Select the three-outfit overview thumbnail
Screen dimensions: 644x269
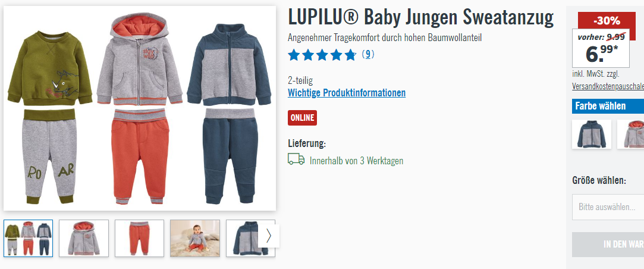click(29, 238)
